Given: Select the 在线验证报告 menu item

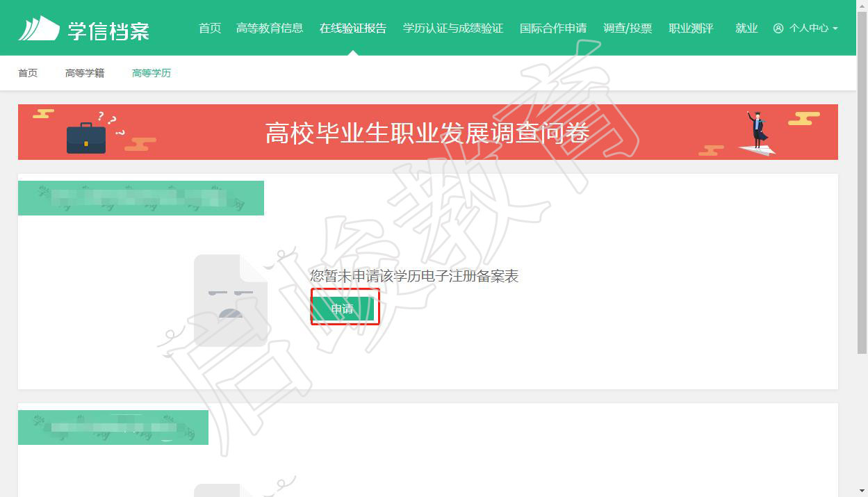Looking at the screenshot, I should [353, 28].
